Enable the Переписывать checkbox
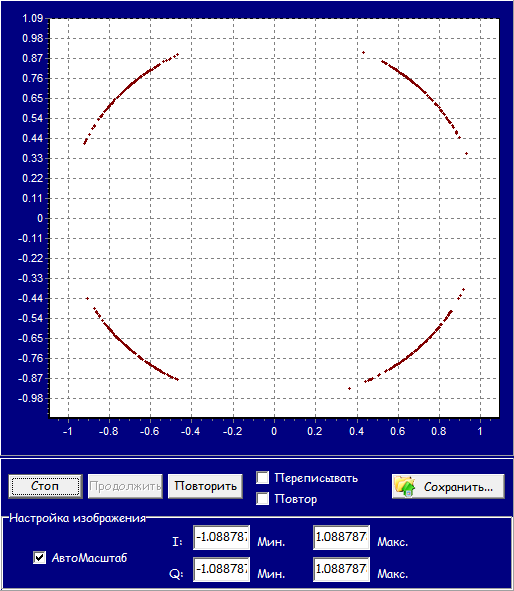 point(263,478)
